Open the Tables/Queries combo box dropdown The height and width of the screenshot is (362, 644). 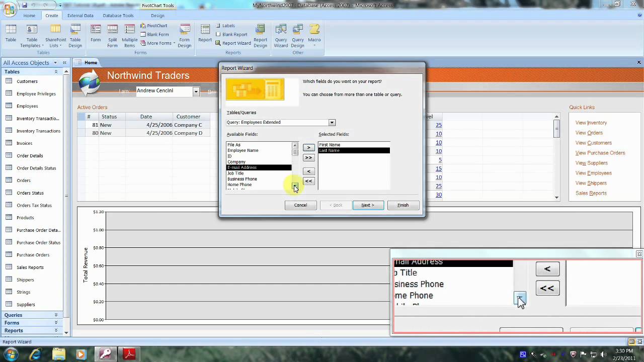point(332,122)
